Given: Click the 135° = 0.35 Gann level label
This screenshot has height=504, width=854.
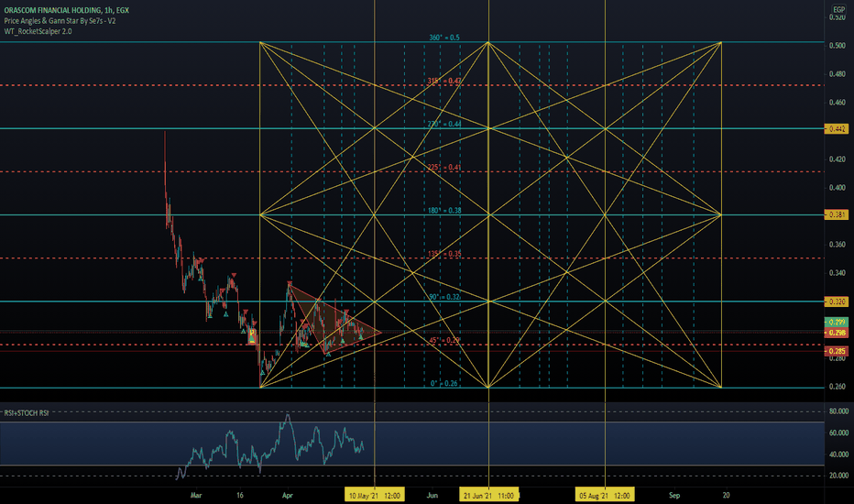Looking at the screenshot, I should (443, 254).
